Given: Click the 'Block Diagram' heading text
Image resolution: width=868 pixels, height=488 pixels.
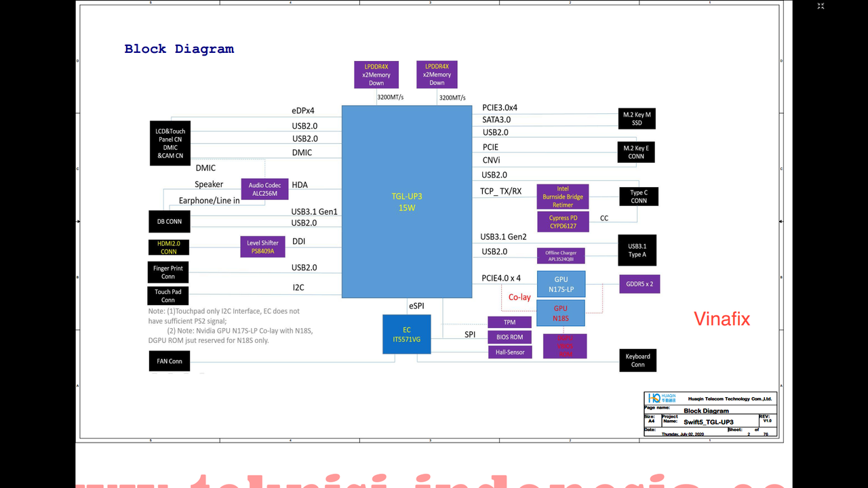Looking at the screenshot, I should (x=179, y=49).
